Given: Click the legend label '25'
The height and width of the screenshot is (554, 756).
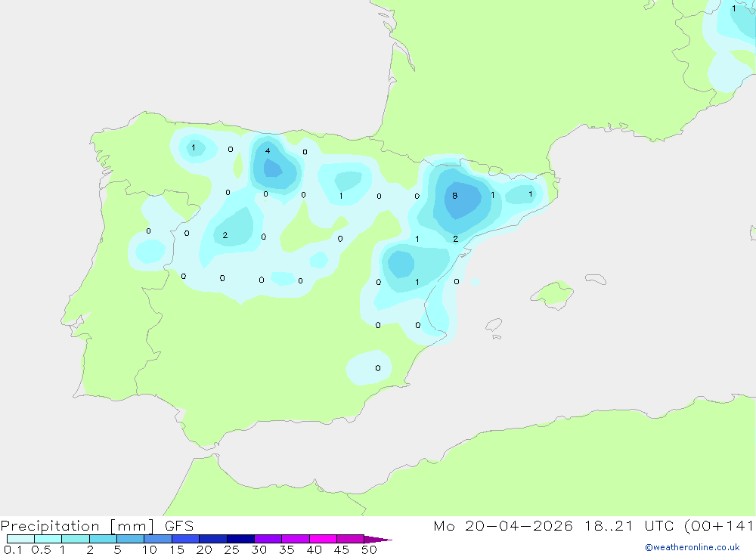Looking at the screenshot, I should pyautogui.click(x=231, y=549).
